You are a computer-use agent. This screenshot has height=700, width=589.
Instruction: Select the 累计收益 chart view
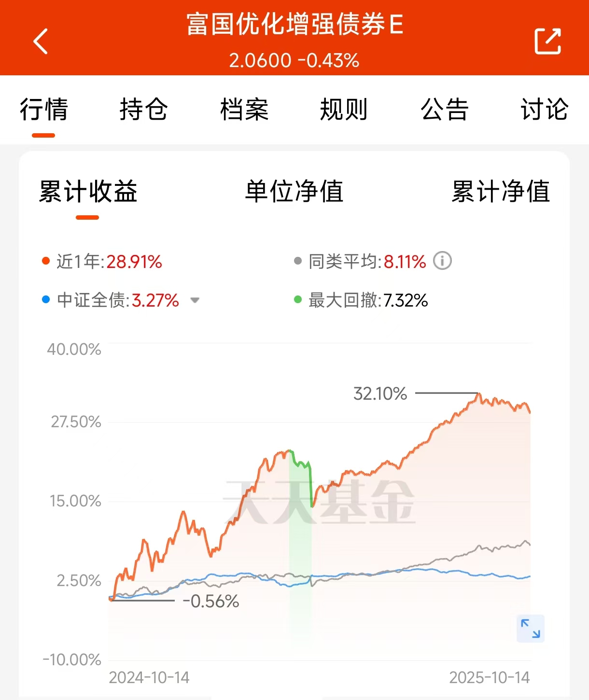[88, 191]
